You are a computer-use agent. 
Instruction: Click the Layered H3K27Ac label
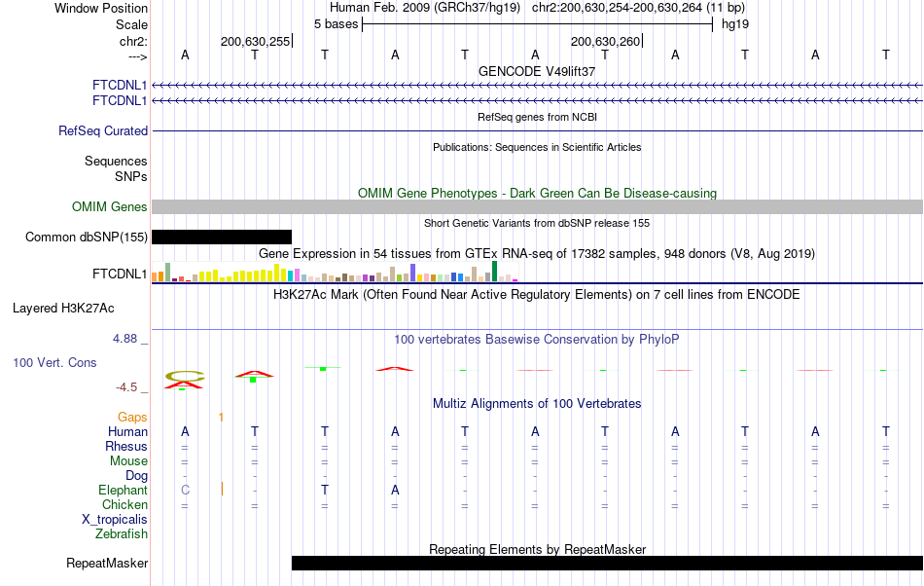pos(63,309)
